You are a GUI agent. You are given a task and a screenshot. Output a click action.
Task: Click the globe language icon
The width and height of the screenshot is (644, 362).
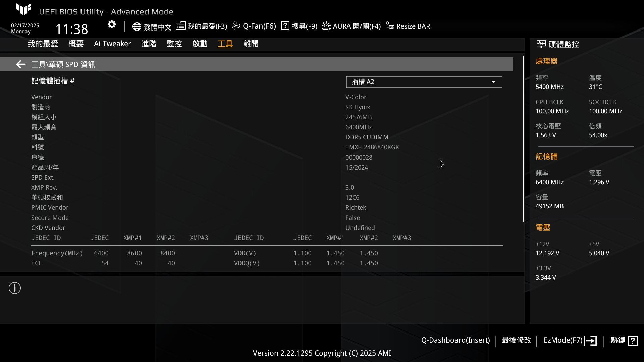pos(137,26)
